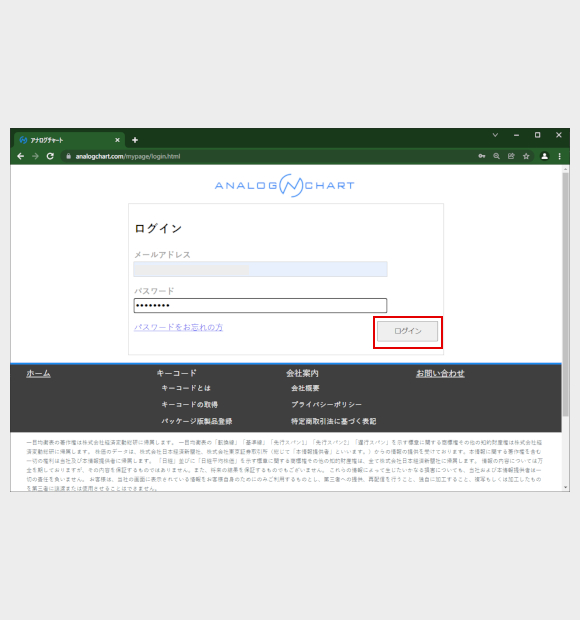Close the アナログチャート tab
This screenshot has width=580, height=620.
pos(117,140)
